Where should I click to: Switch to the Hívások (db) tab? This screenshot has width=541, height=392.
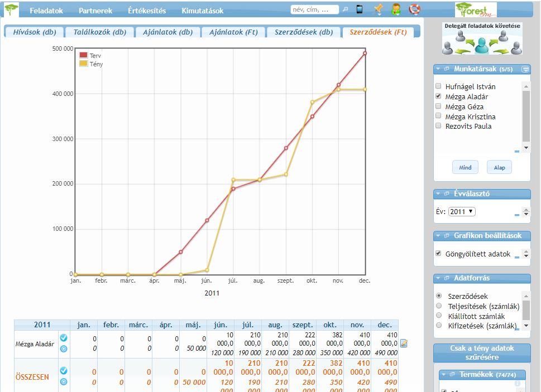click(x=34, y=32)
